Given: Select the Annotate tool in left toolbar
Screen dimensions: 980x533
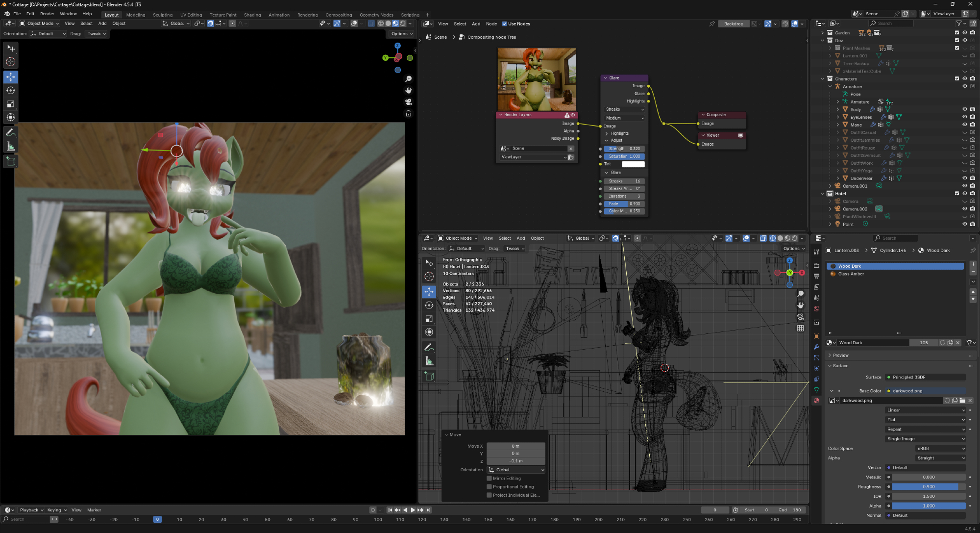Looking at the screenshot, I should 10,133.
